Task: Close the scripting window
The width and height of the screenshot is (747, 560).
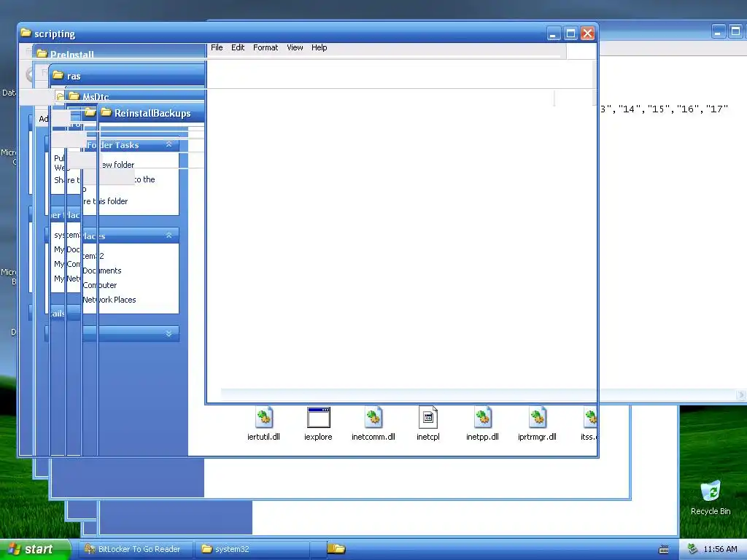Action: click(x=587, y=34)
